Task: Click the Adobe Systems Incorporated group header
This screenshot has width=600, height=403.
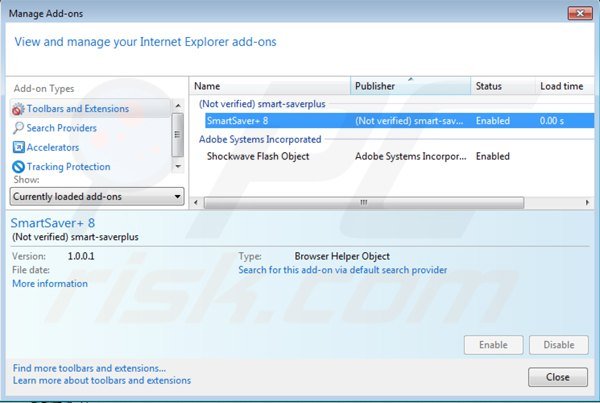Action: [260, 139]
